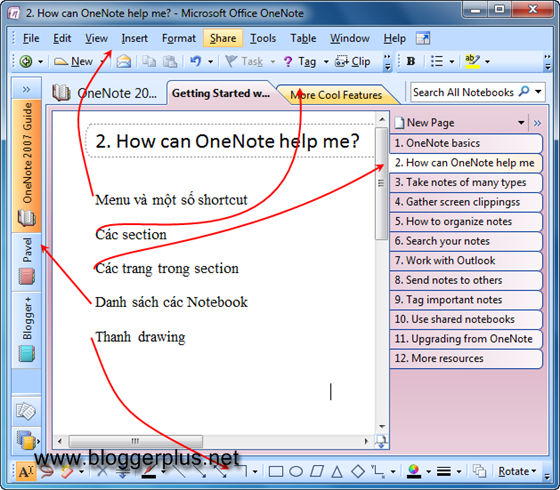560x490 pixels.
Task: Click the E-mail page envelope icon
Action: pos(123,61)
